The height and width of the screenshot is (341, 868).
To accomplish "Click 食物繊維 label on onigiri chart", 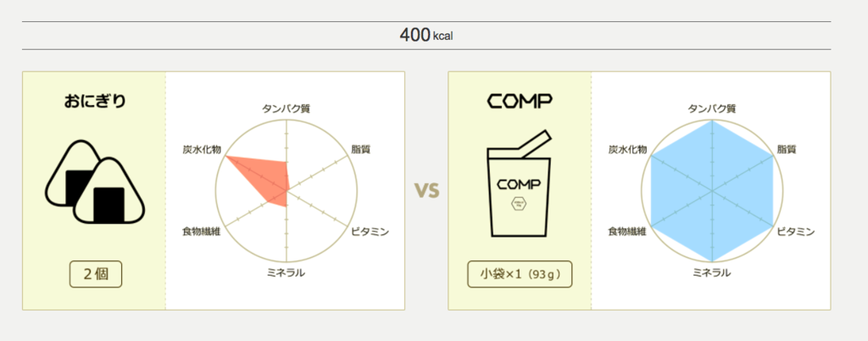I will tap(201, 232).
